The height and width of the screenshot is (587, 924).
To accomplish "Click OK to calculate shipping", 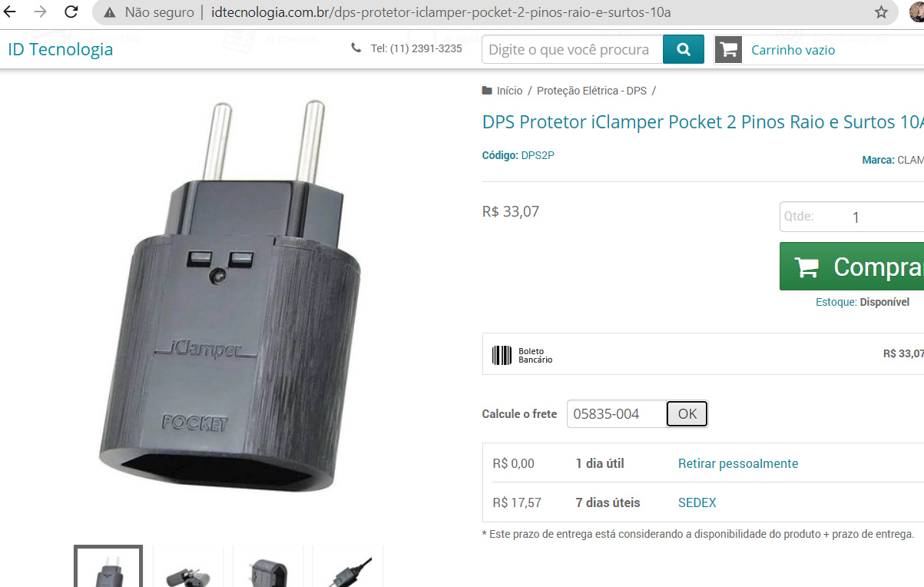I will pos(687,414).
